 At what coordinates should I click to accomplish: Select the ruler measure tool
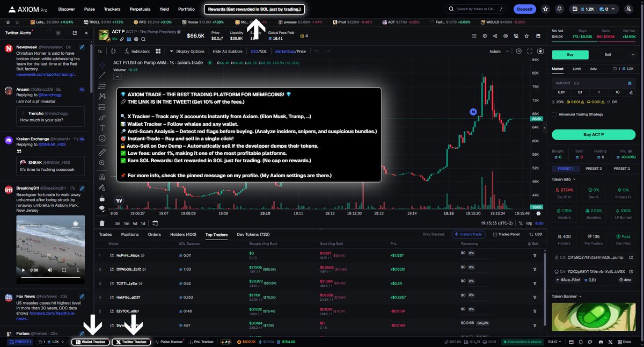click(x=102, y=152)
